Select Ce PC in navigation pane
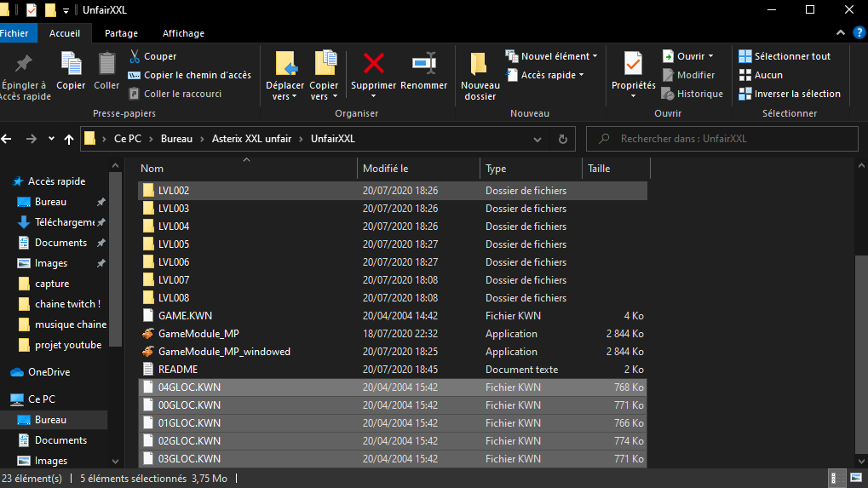This screenshot has height=488, width=868. (x=42, y=399)
